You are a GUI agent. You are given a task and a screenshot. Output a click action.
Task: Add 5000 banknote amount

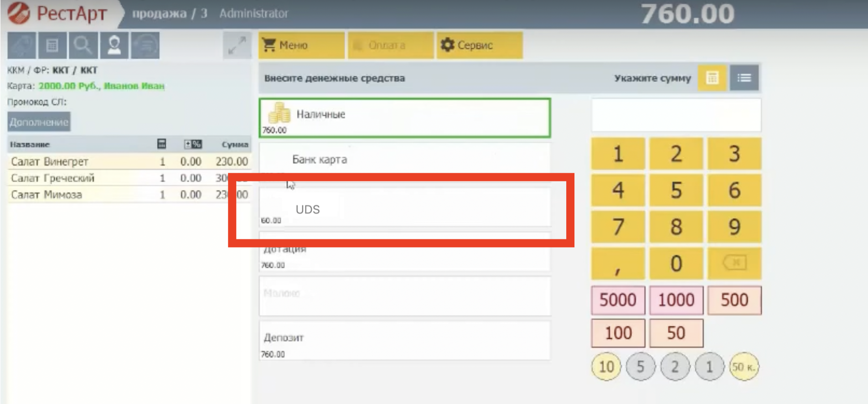[618, 300]
